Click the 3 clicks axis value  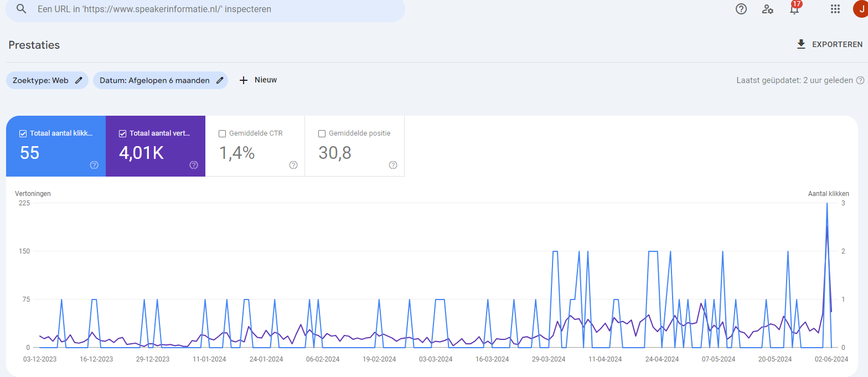pyautogui.click(x=843, y=203)
